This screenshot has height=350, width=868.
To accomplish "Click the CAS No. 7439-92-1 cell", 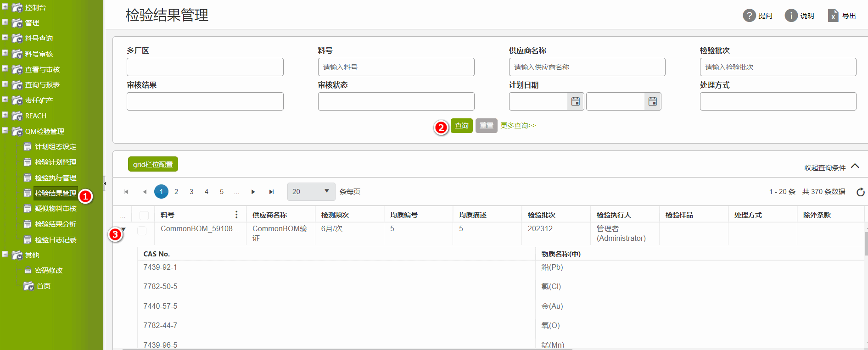I will coord(160,267).
